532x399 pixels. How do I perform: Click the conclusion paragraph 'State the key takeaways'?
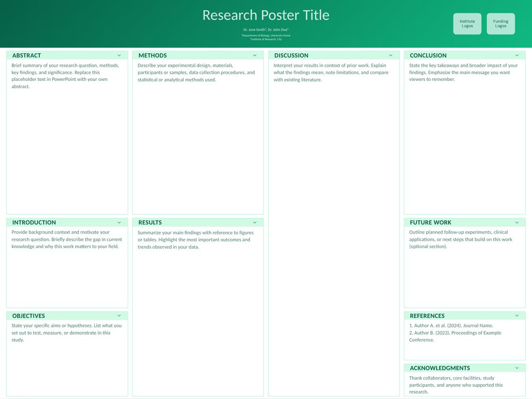click(463, 72)
